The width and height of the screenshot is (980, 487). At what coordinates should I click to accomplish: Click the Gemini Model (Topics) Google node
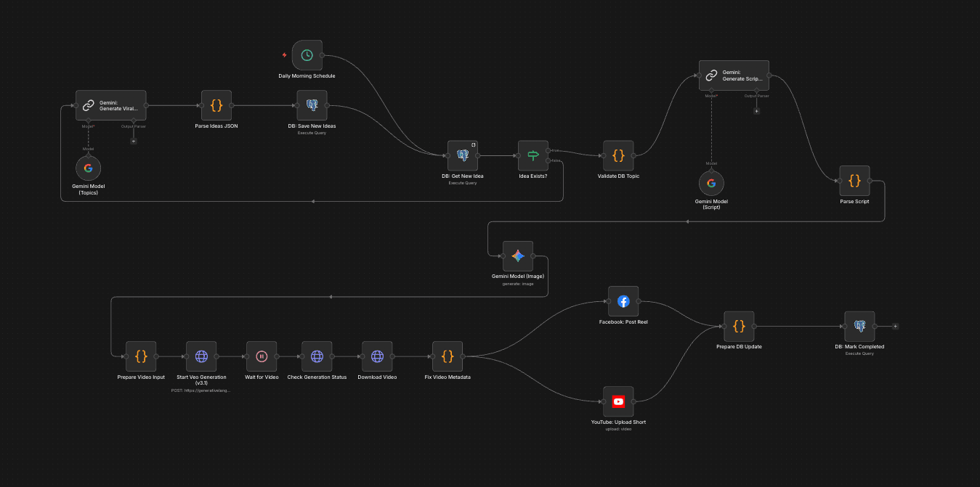tap(89, 168)
